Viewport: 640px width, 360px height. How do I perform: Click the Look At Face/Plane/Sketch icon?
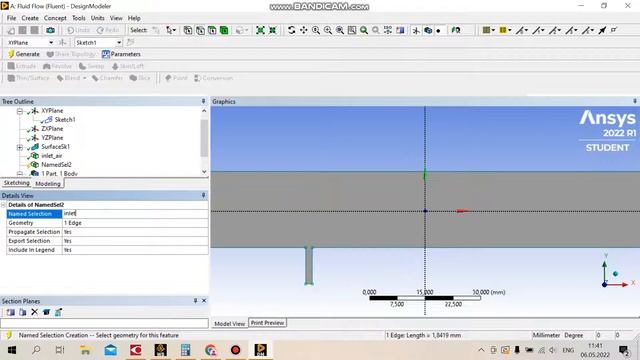(456, 30)
